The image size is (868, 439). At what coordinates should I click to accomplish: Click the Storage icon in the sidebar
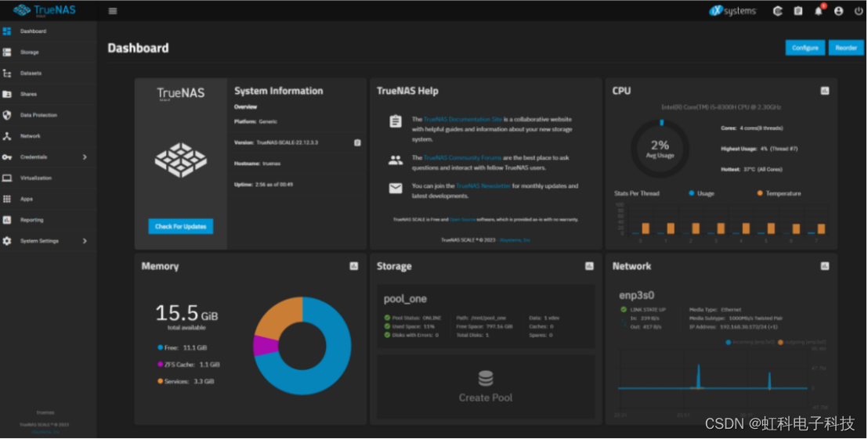pos(6,52)
